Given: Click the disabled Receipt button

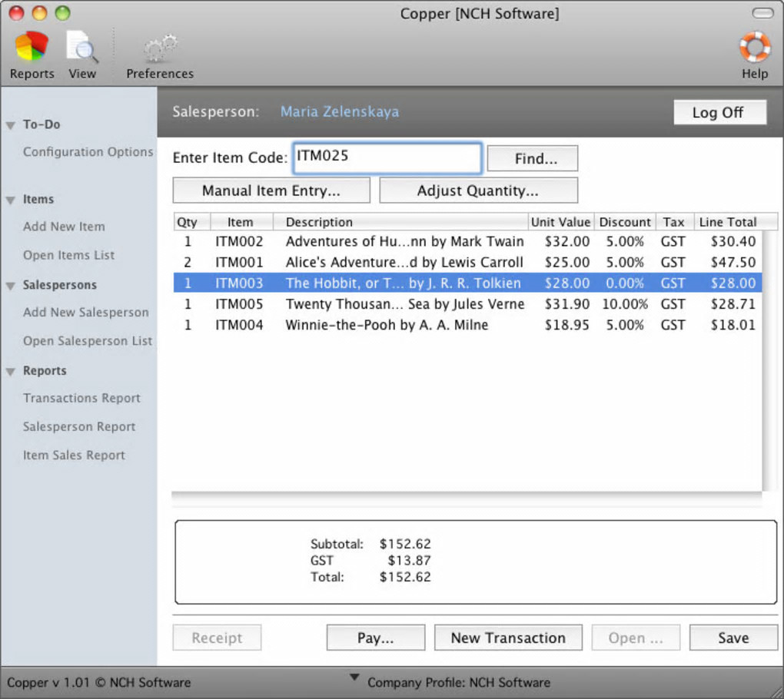Looking at the screenshot, I should click(x=217, y=638).
